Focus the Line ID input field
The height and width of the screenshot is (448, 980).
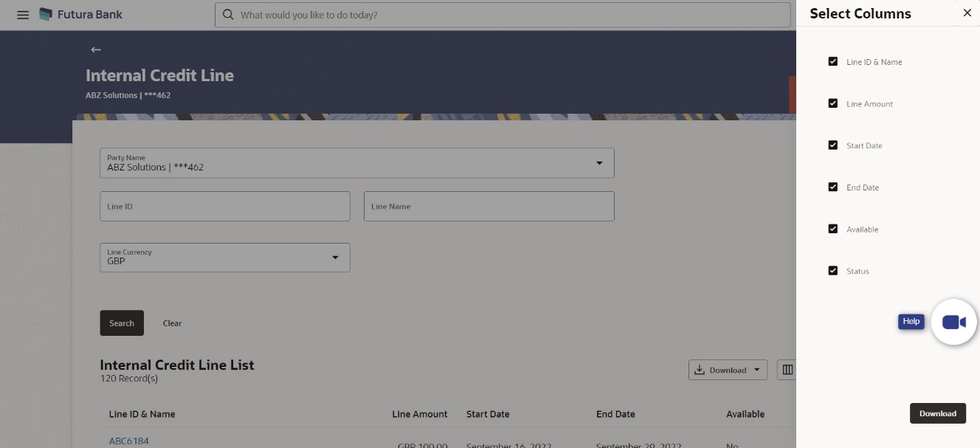[x=225, y=207]
